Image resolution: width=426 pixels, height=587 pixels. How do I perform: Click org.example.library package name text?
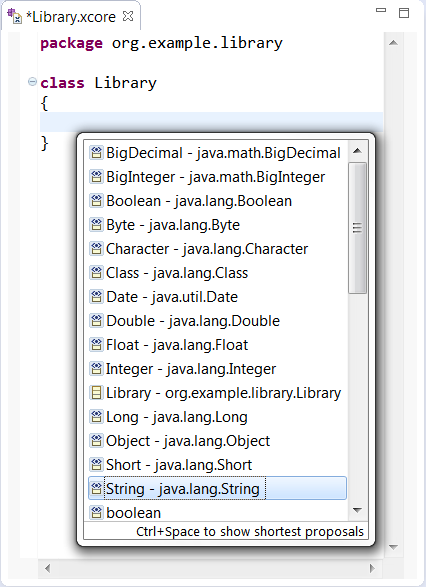coord(197,44)
